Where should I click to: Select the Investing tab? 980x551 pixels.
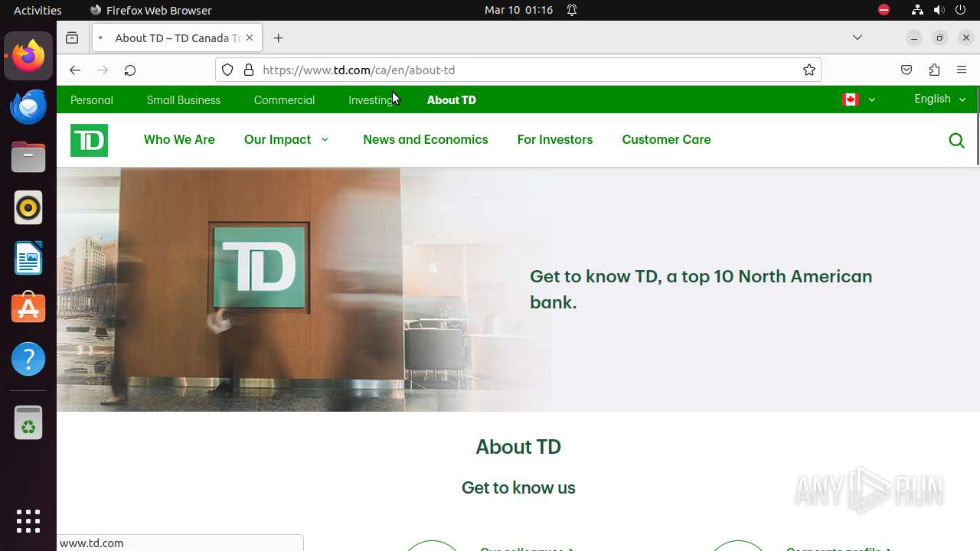click(x=371, y=100)
